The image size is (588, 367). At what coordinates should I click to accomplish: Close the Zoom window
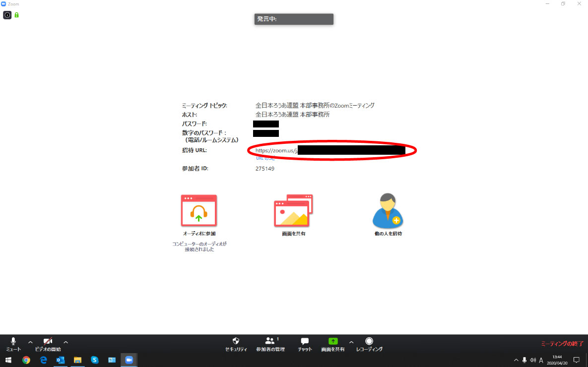(x=579, y=4)
